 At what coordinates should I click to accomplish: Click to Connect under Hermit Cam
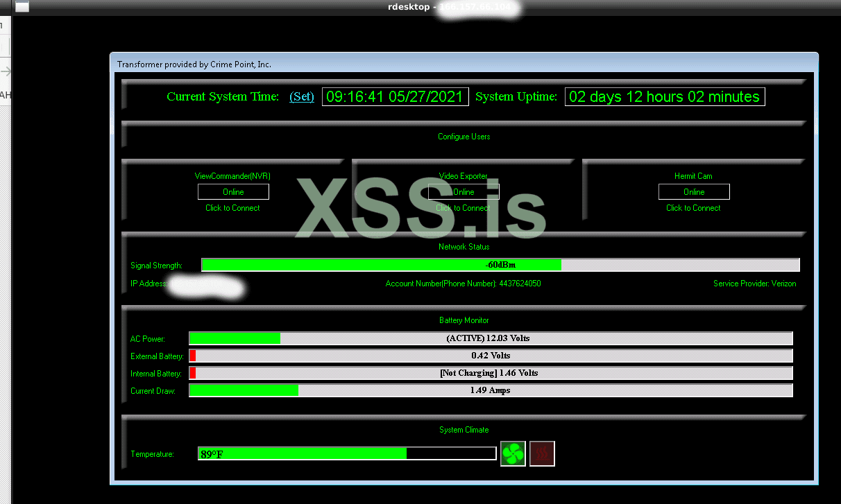click(x=693, y=208)
